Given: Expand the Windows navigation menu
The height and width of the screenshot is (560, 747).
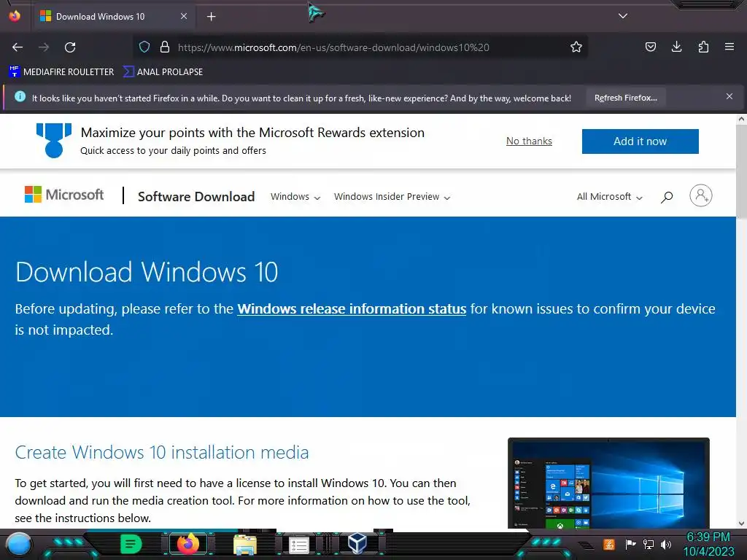Looking at the screenshot, I should (295, 197).
